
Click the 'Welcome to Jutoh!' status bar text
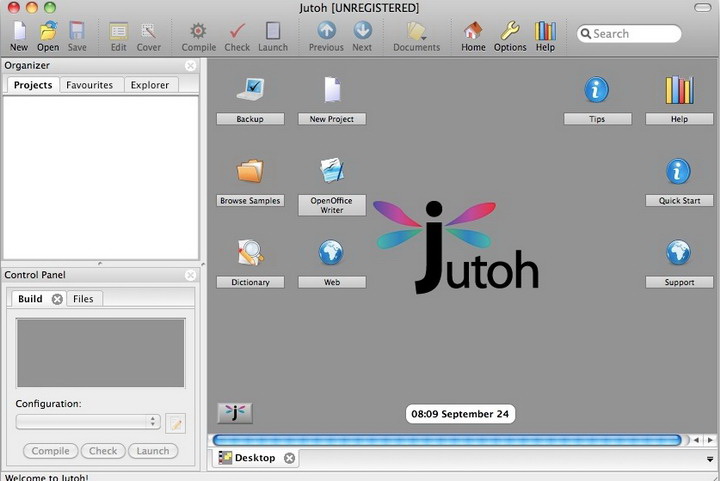(46, 477)
